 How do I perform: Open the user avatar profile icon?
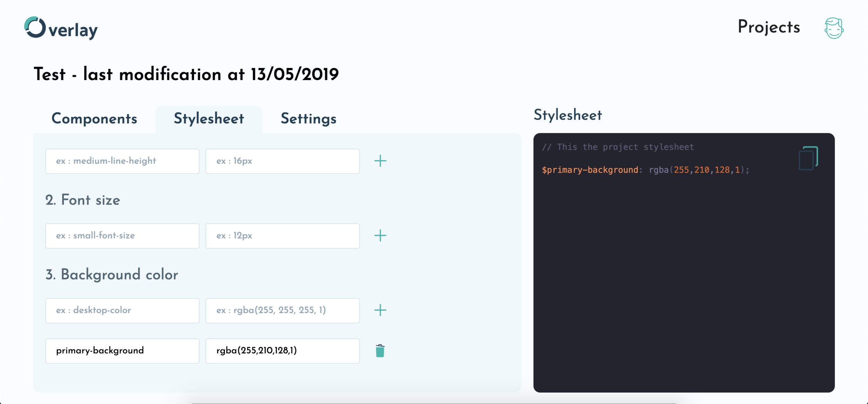pos(834,28)
